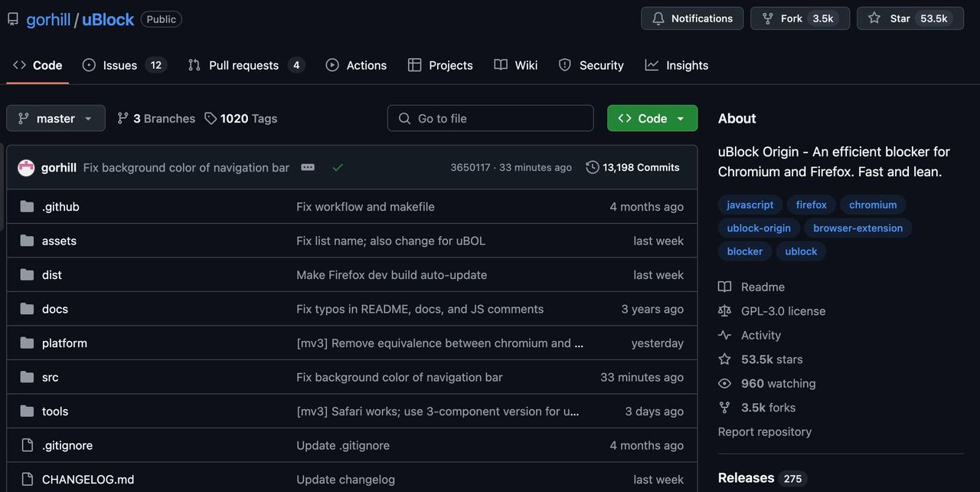Screen dimensions: 980x492
Task: Open the Notifications bell icon
Action: (x=657, y=18)
